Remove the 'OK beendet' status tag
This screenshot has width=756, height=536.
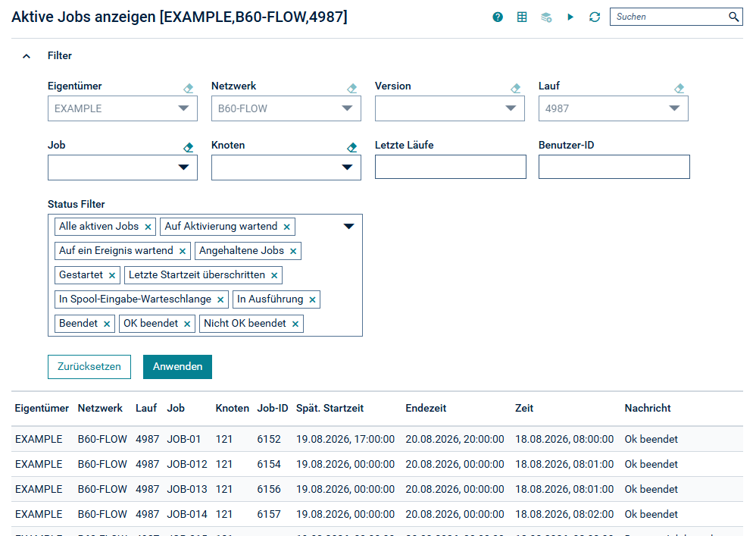point(187,324)
